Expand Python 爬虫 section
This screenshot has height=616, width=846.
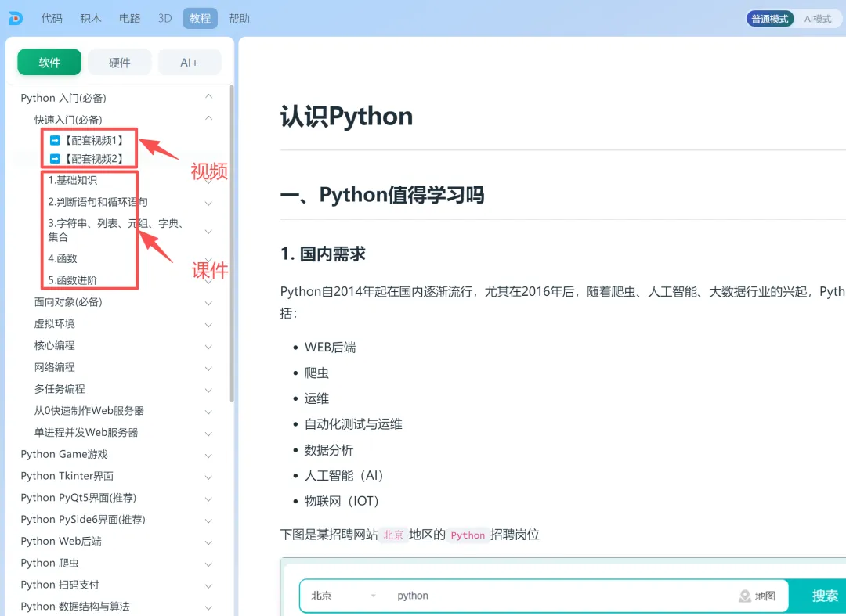(209, 564)
